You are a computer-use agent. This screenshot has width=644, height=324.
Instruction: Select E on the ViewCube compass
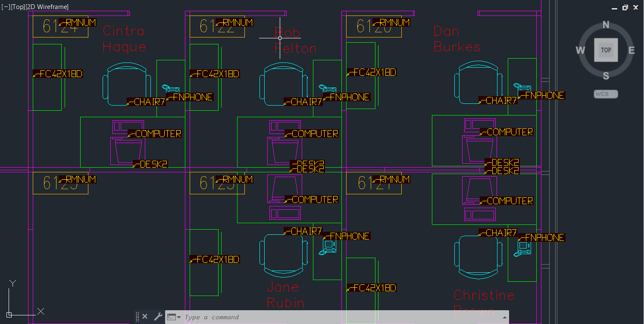(631, 50)
